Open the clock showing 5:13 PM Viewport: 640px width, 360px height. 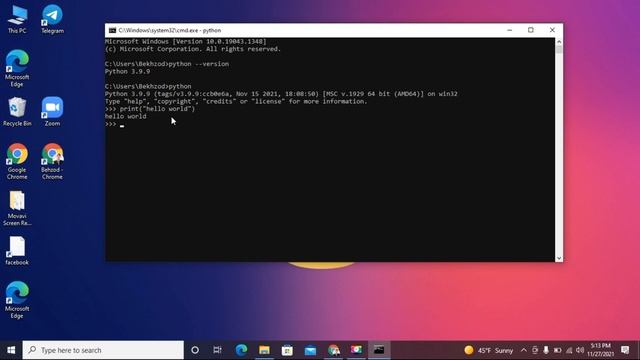tap(600, 350)
